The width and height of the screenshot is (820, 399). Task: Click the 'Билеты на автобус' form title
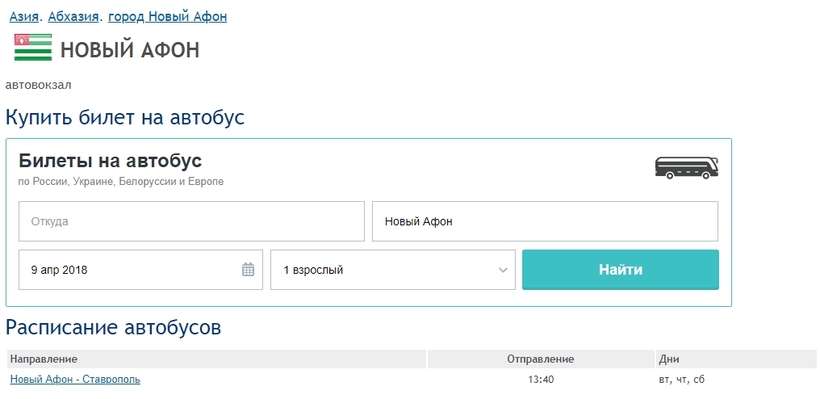110,161
